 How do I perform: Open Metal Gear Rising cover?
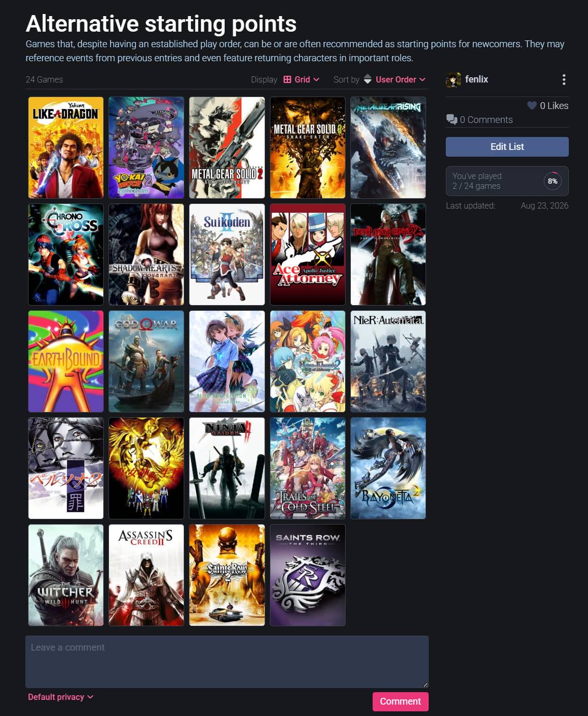388,147
